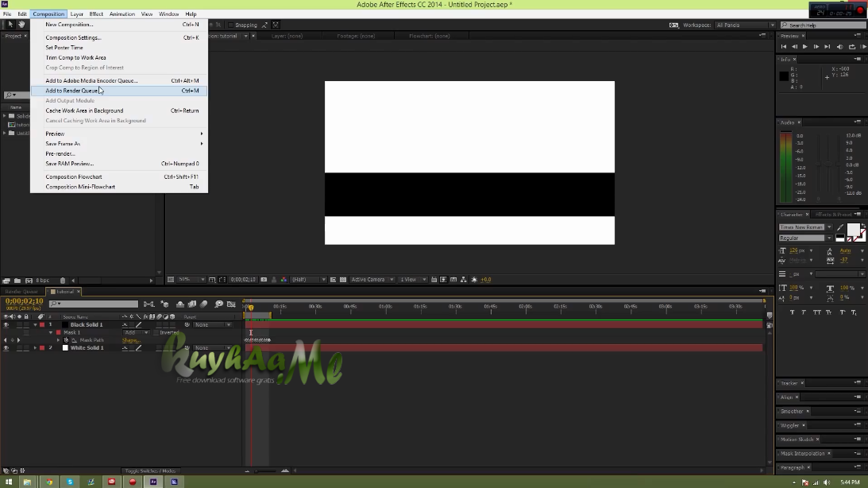Viewport: 868px width, 488px height.
Task: Open the Regular font style dropdown
Action: pyautogui.click(x=805, y=238)
